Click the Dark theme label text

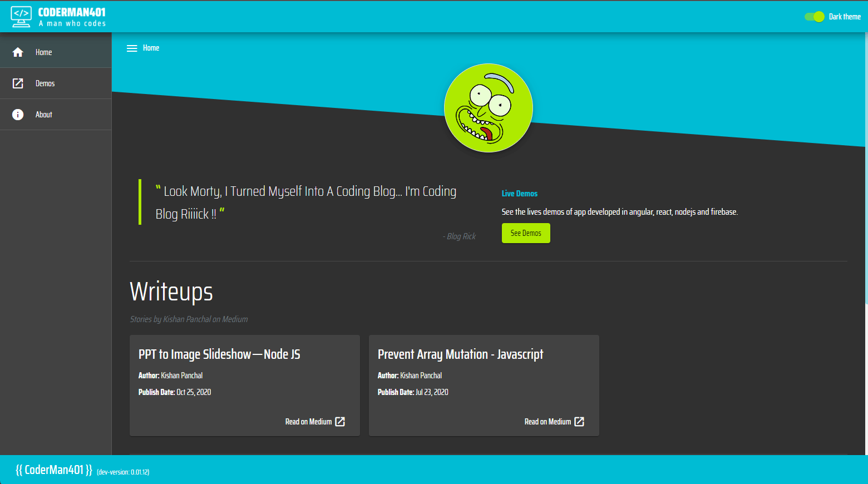point(845,17)
